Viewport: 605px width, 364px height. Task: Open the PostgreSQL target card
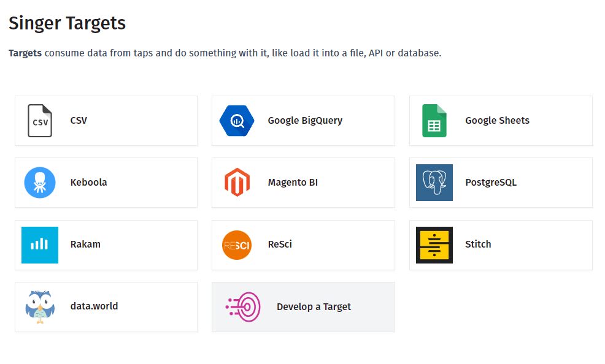[501, 182]
